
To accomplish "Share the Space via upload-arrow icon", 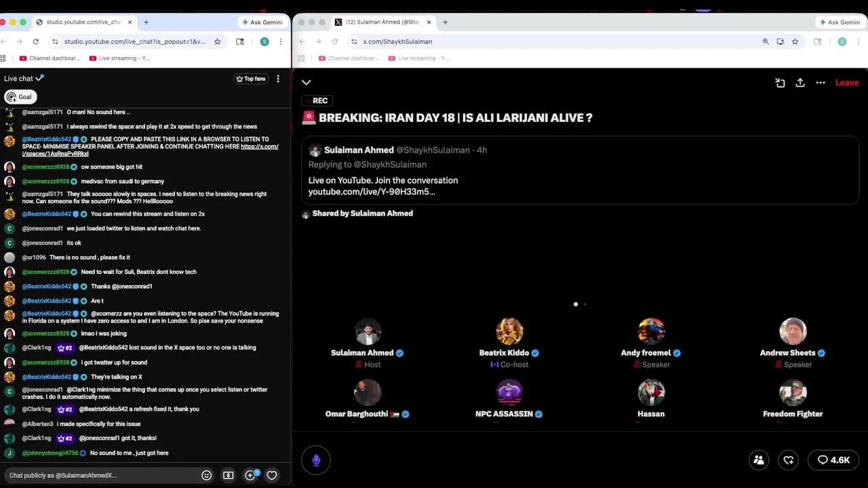I will pos(800,83).
